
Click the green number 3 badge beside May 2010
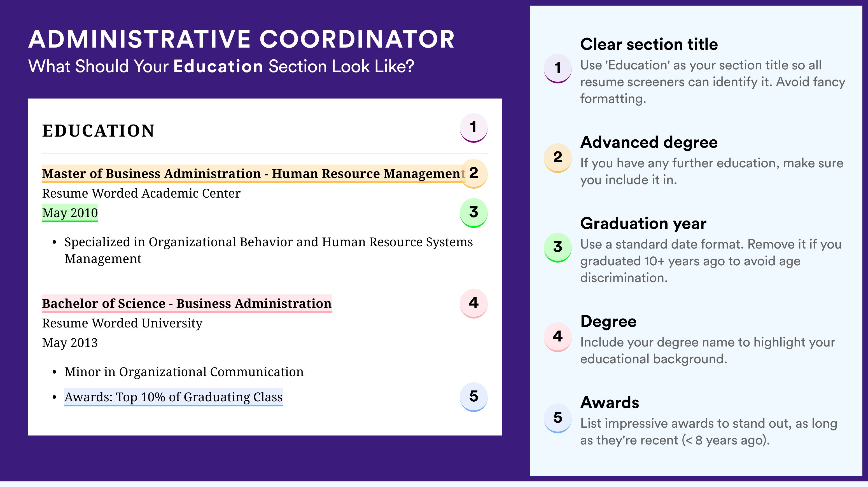473,212
